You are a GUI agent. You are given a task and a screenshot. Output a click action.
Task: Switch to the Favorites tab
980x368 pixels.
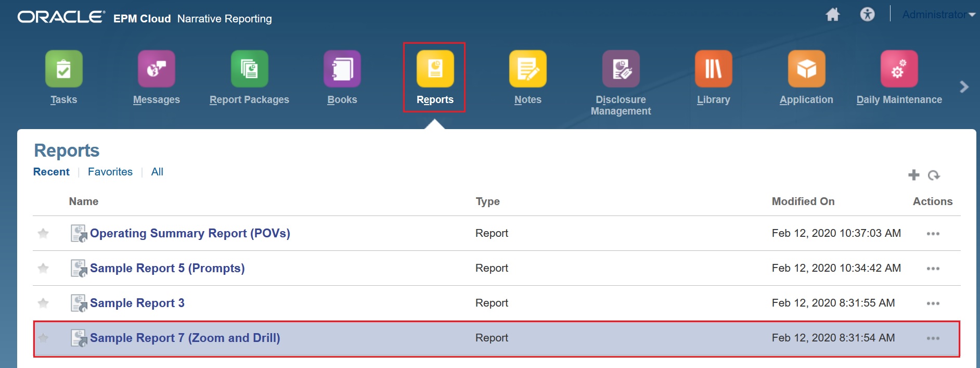[x=110, y=172]
